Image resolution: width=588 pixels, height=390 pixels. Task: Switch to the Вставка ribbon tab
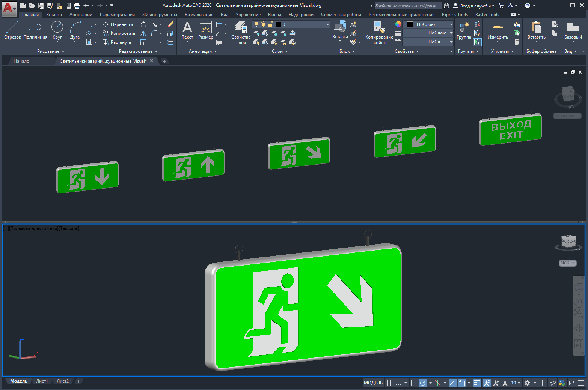point(54,15)
